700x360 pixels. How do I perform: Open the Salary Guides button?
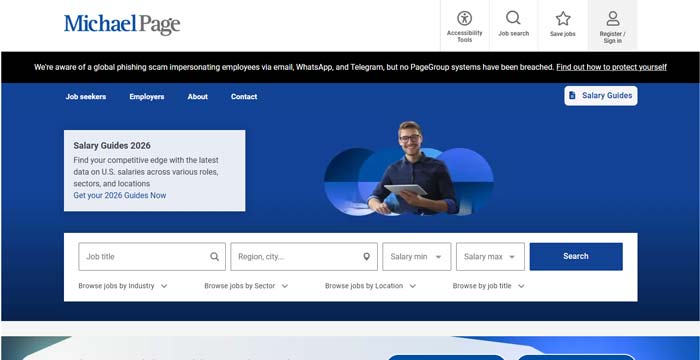click(600, 96)
